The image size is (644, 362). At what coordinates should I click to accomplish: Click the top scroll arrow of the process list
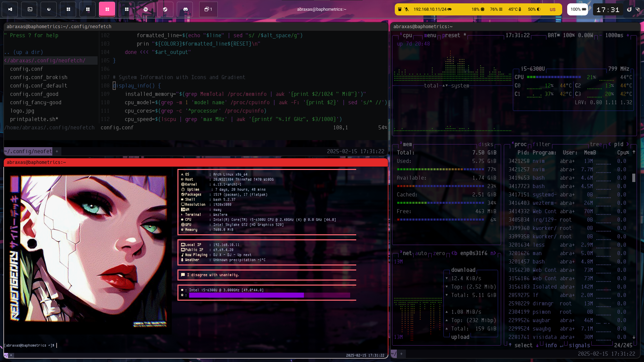coord(634,152)
